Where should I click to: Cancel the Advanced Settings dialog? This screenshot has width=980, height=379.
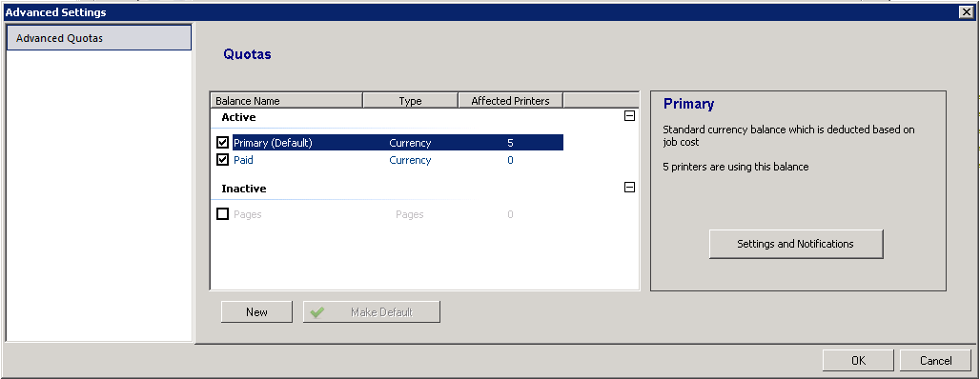pyautogui.click(x=935, y=360)
